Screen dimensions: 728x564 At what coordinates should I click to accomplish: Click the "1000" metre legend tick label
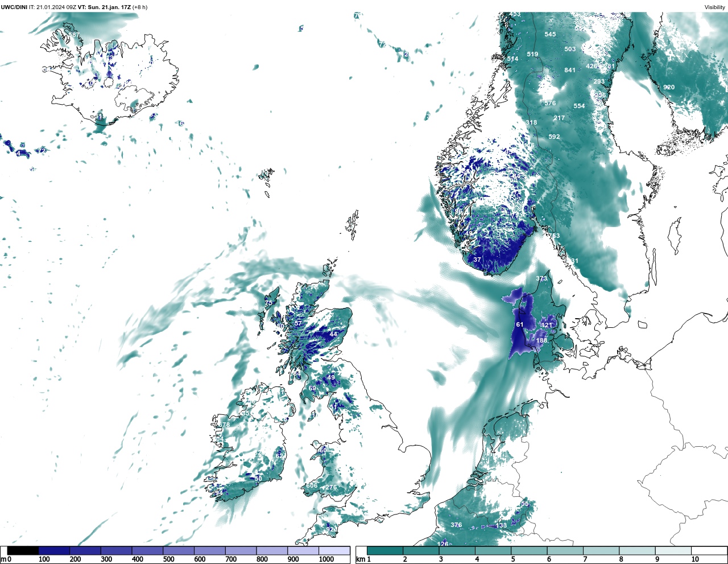(x=326, y=559)
